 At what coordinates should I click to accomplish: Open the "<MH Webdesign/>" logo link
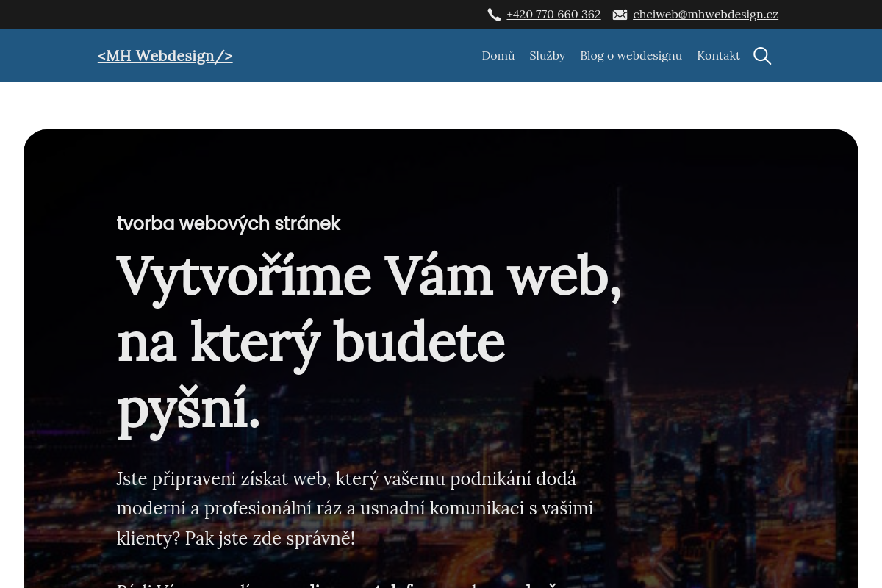[x=165, y=55]
